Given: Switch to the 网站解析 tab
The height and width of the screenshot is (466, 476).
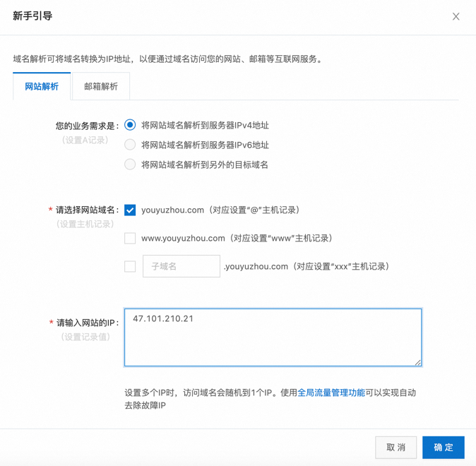Looking at the screenshot, I should click(42, 86).
